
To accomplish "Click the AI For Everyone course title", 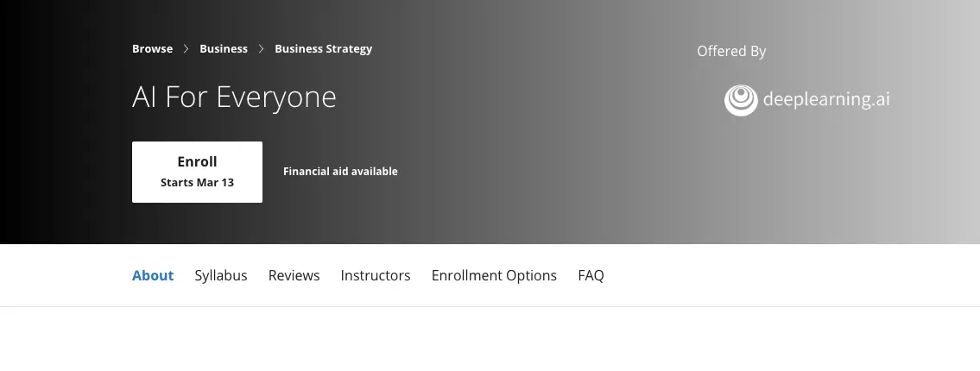I will coord(234,97).
